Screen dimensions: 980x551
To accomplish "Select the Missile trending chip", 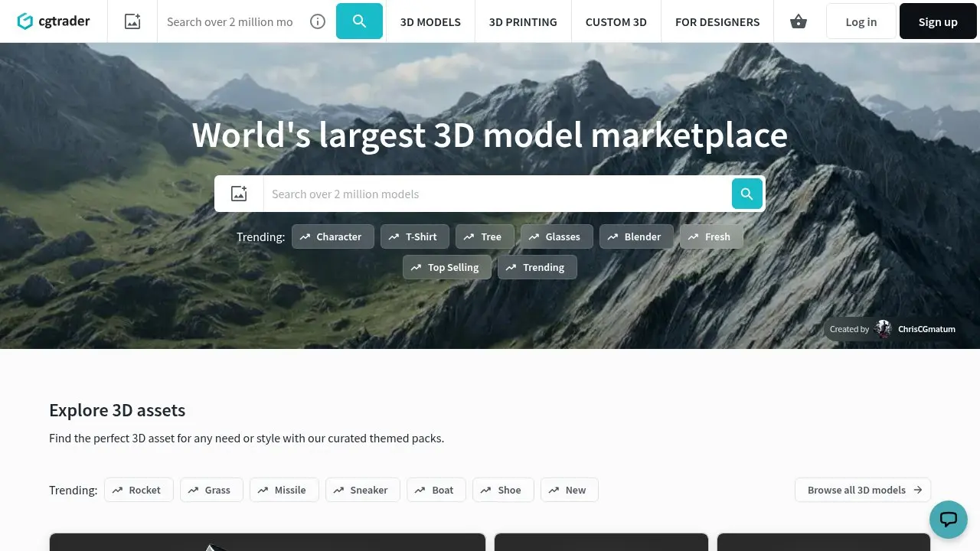I will click(x=284, y=490).
